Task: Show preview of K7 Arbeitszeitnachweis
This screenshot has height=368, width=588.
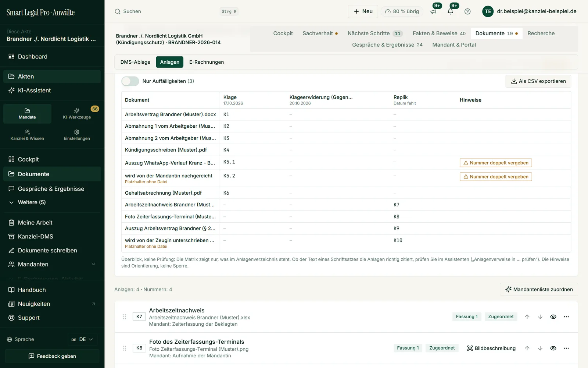Action: (553, 317)
